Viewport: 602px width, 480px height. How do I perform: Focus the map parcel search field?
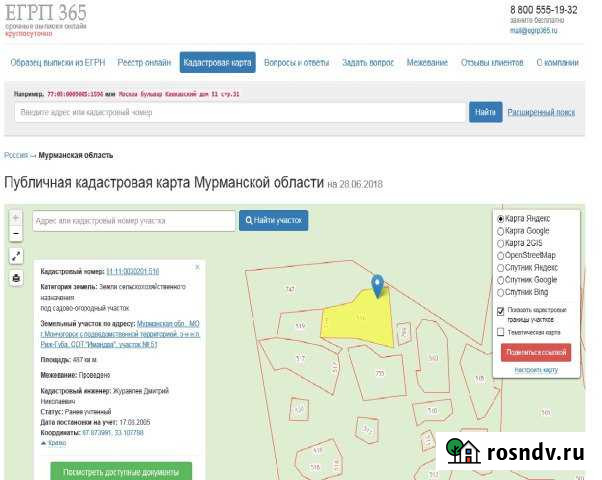click(134, 221)
